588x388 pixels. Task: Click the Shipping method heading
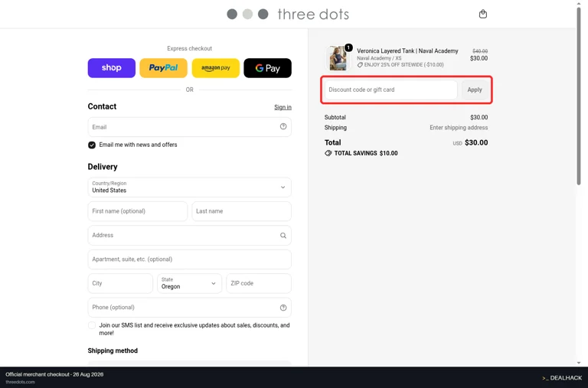[x=113, y=351]
